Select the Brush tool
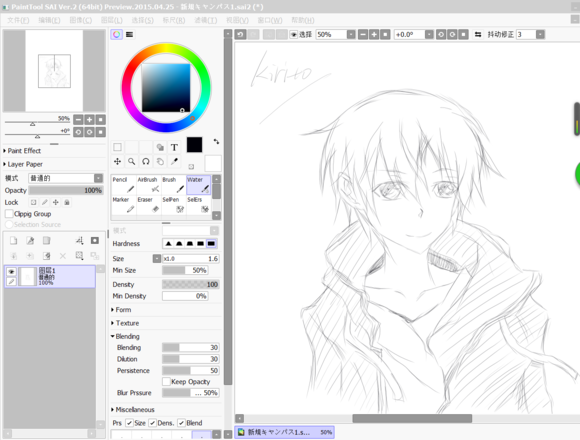The height and width of the screenshot is (440, 580). click(173, 185)
